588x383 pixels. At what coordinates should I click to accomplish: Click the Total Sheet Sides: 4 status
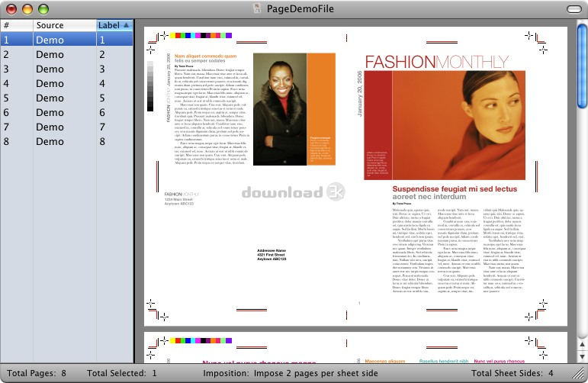point(512,373)
